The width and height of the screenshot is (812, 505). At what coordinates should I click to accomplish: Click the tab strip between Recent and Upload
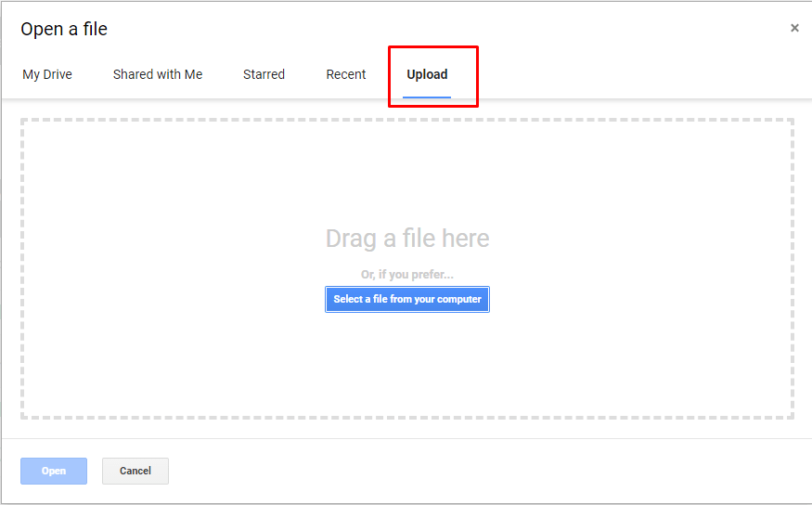(x=385, y=74)
